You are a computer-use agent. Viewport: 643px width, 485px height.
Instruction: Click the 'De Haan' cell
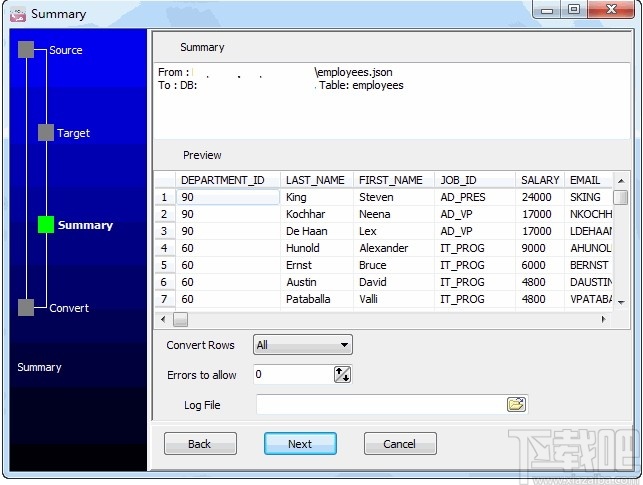[x=317, y=231]
